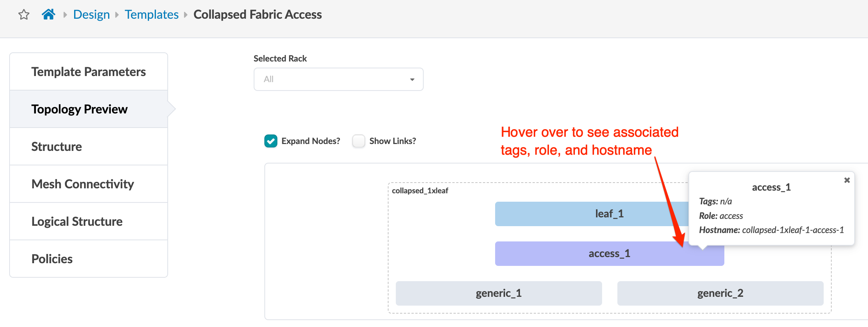Viewport: 868px width, 327px height.
Task: Click the generic_1 node
Action: pyautogui.click(x=499, y=293)
